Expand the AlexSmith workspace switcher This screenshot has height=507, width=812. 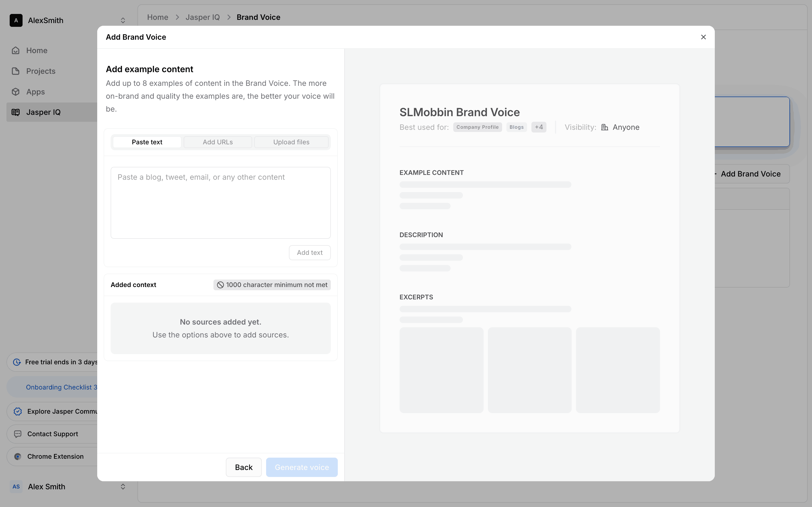[x=123, y=20]
